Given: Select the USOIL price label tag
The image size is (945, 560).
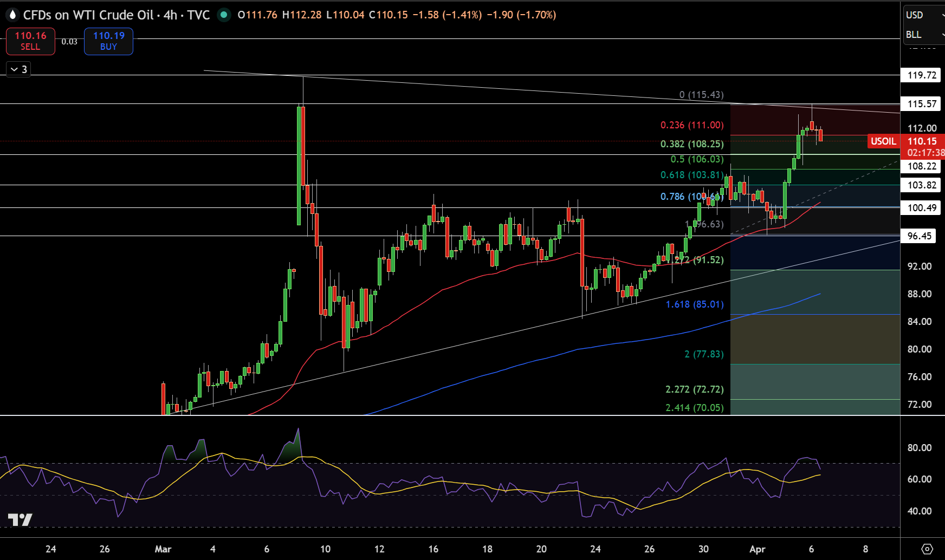Looking at the screenshot, I should tap(883, 141).
